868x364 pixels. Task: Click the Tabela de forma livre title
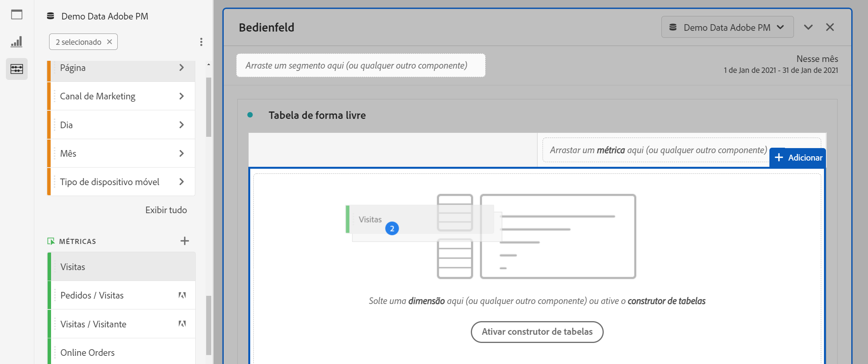(317, 115)
